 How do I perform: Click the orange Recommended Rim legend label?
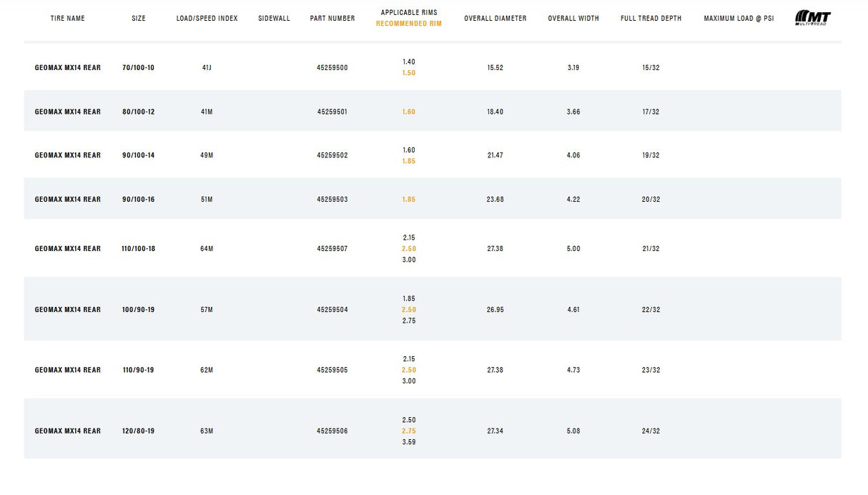coord(409,24)
